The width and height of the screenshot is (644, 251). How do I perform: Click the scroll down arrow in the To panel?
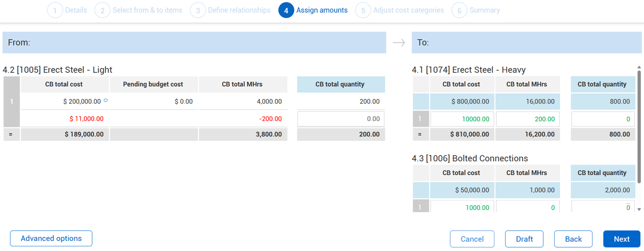tap(639, 209)
